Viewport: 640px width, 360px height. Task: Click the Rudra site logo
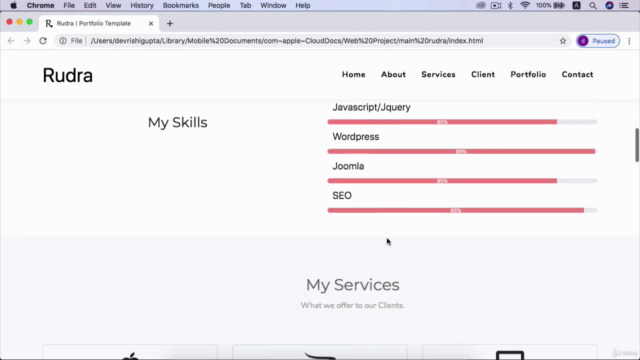[68, 76]
